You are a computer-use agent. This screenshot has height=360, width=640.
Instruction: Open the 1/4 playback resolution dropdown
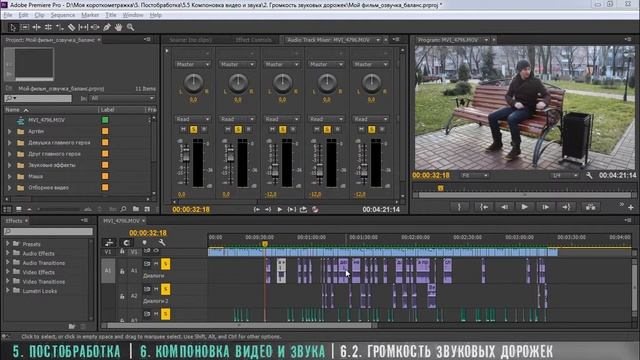pos(565,176)
